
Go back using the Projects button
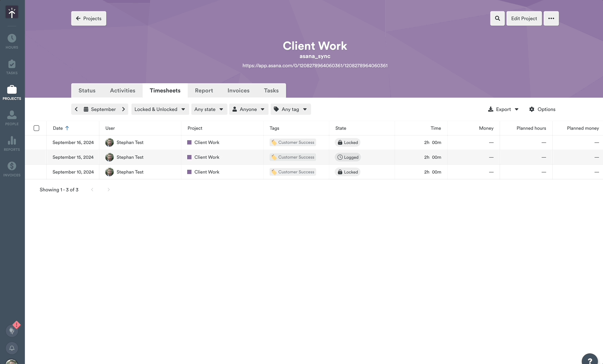pyautogui.click(x=88, y=18)
